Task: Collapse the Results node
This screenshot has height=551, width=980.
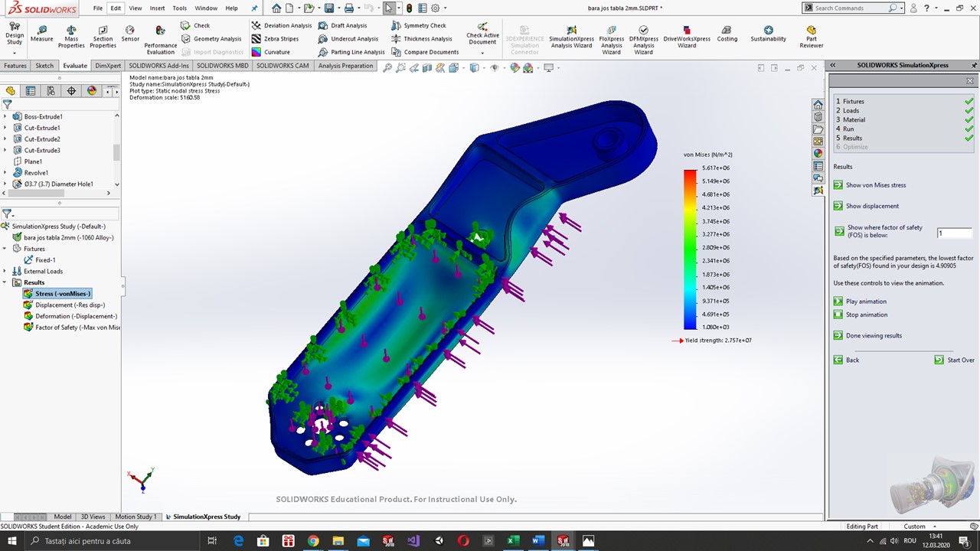Action: tap(5, 282)
